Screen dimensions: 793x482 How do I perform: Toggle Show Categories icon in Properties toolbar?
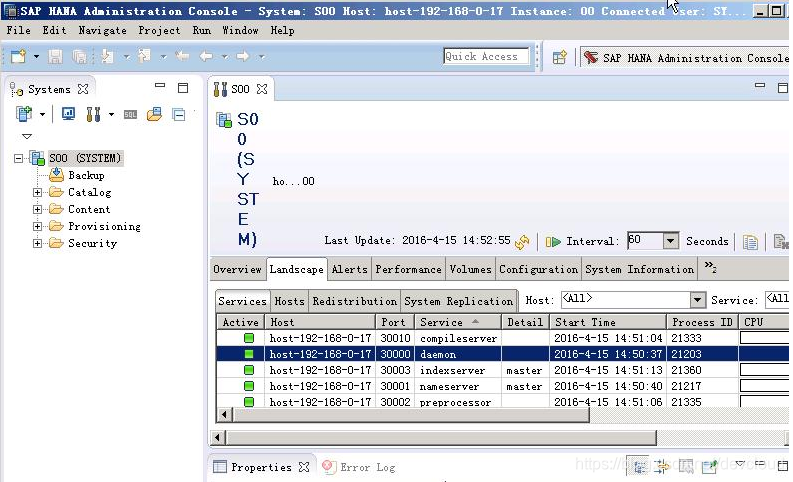639,466
